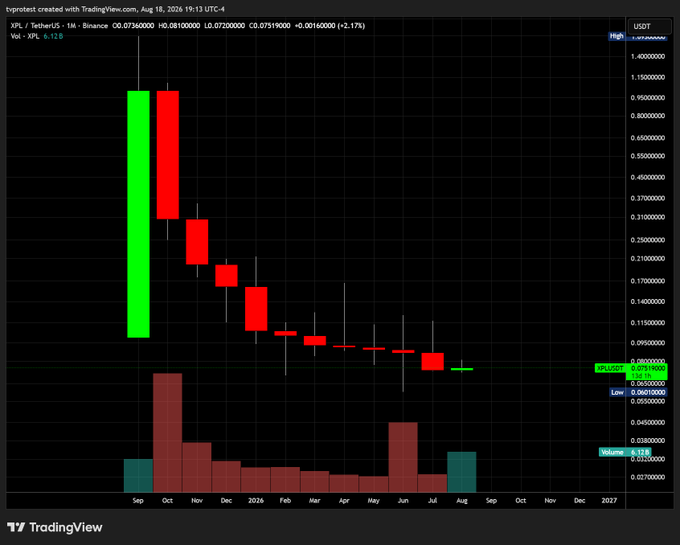Image resolution: width=680 pixels, height=545 pixels.
Task: Click 0.21000000 on the price scale
Action: [x=647, y=258]
